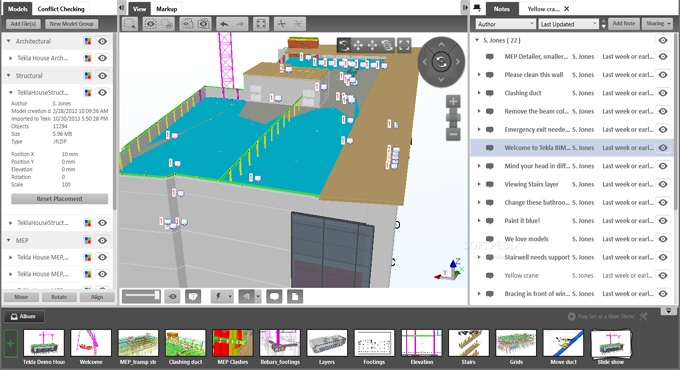Click the New Model Group button
The height and width of the screenshot is (370, 680).
[x=71, y=24]
